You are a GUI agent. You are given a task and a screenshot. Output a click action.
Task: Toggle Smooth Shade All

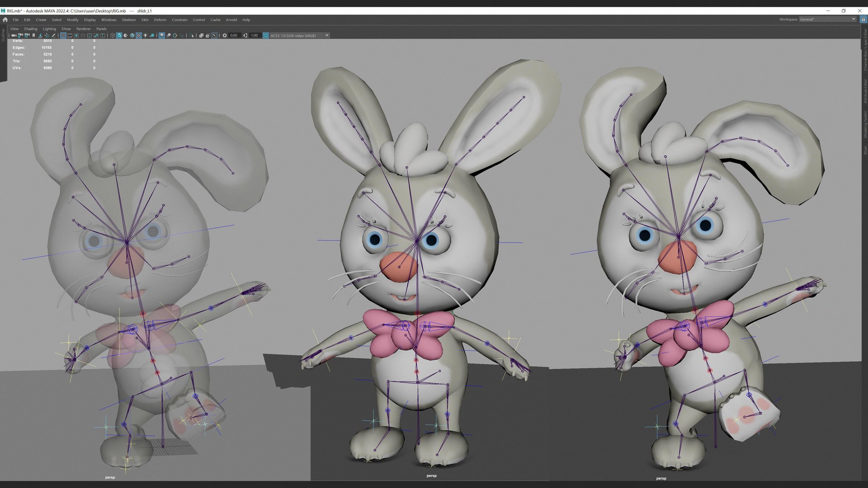coord(119,35)
